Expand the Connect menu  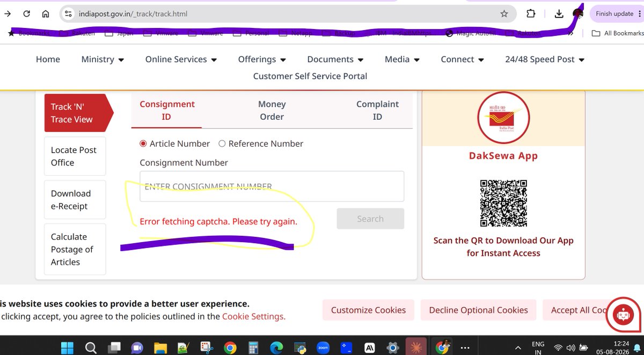pyautogui.click(x=462, y=60)
